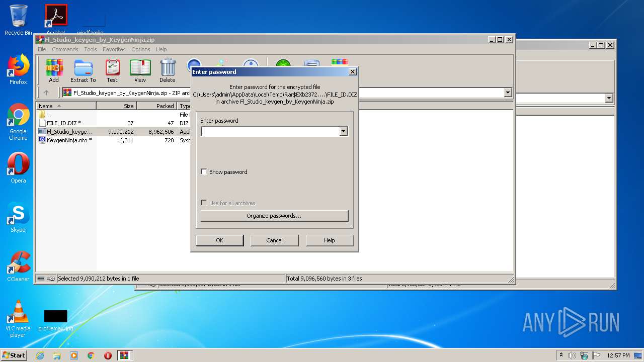This screenshot has width=644, height=362.
Task: Click 'Selected 9,090,212 bytes in 1 file' status
Action: pos(99,279)
